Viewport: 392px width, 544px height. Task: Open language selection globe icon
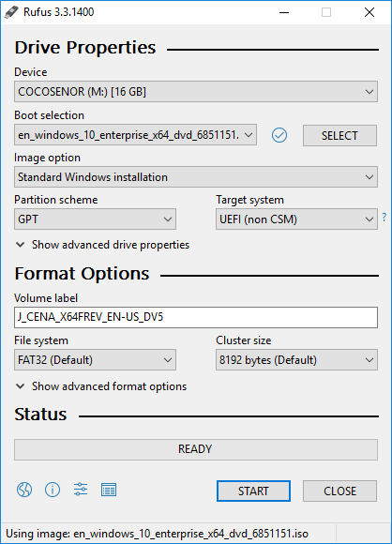24,490
